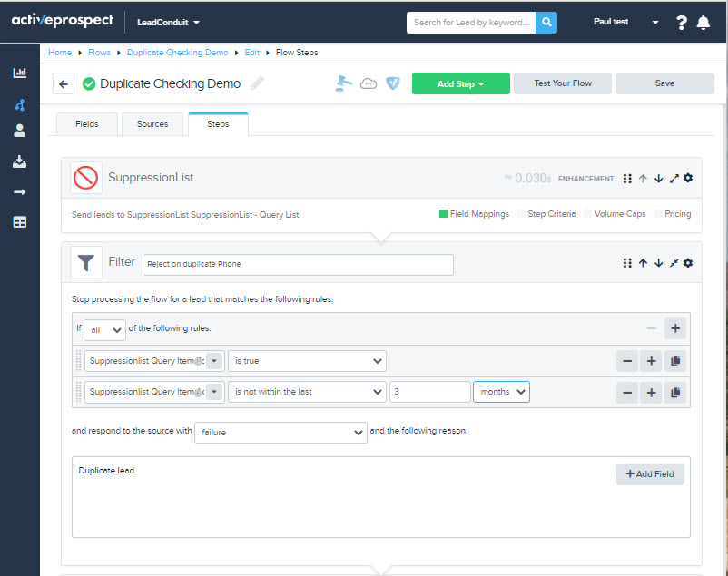This screenshot has width=728, height=576.
Task: Click the pencil icon to rename flow
Action: pos(257,83)
